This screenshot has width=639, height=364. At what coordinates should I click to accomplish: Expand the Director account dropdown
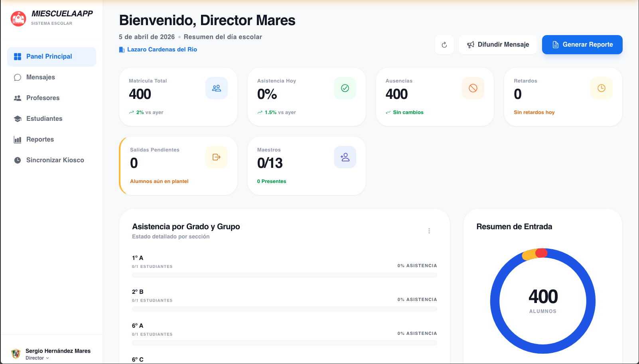[x=49, y=358]
